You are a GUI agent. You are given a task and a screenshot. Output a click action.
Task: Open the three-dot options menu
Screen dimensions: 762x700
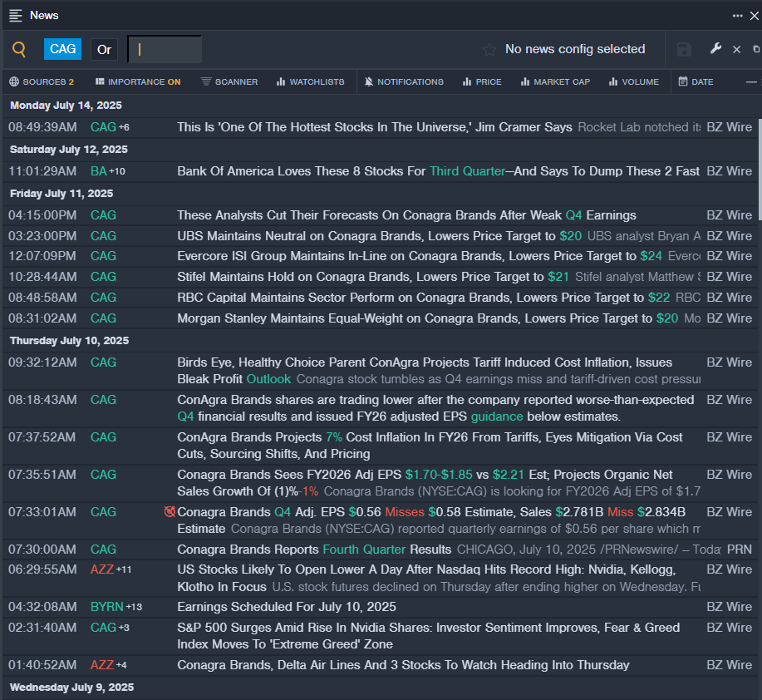click(x=737, y=16)
